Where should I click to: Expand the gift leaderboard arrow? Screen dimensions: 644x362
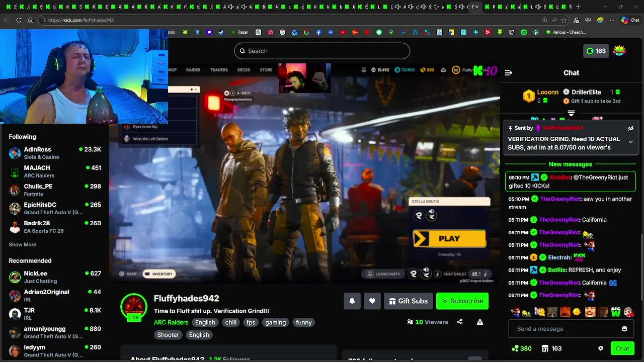[x=571, y=114]
